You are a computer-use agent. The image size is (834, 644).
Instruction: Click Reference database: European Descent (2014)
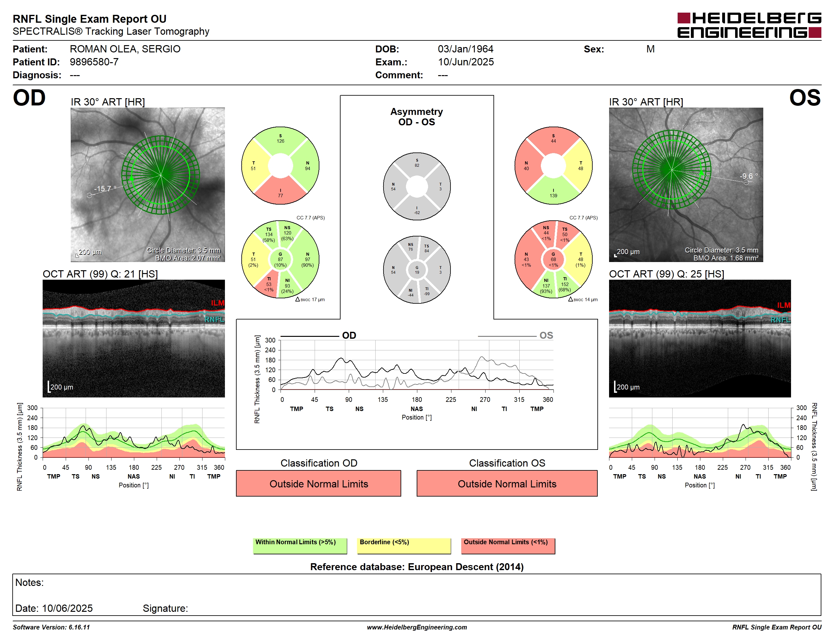tap(417, 567)
